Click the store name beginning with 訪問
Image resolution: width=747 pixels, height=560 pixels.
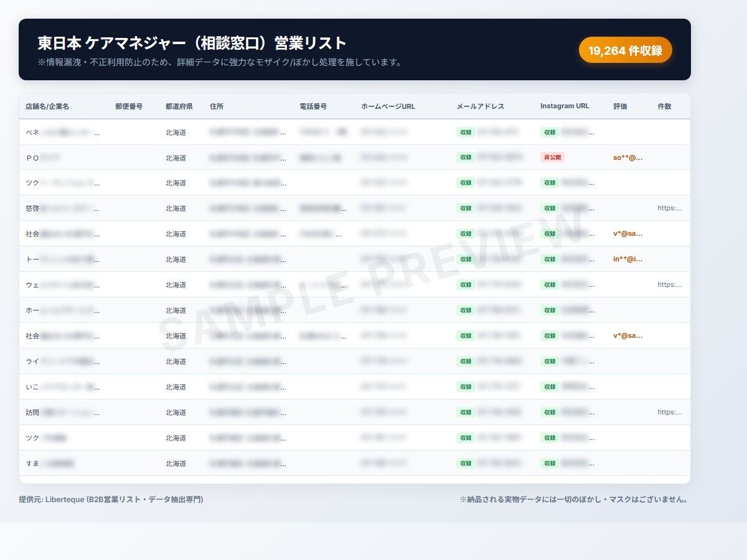[63, 413]
